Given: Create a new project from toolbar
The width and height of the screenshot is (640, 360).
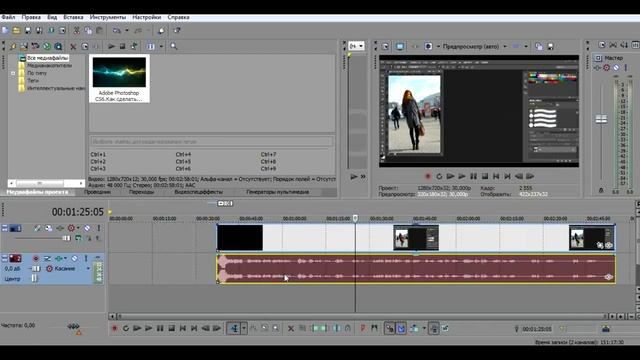Looking at the screenshot, I should click(x=5, y=31).
